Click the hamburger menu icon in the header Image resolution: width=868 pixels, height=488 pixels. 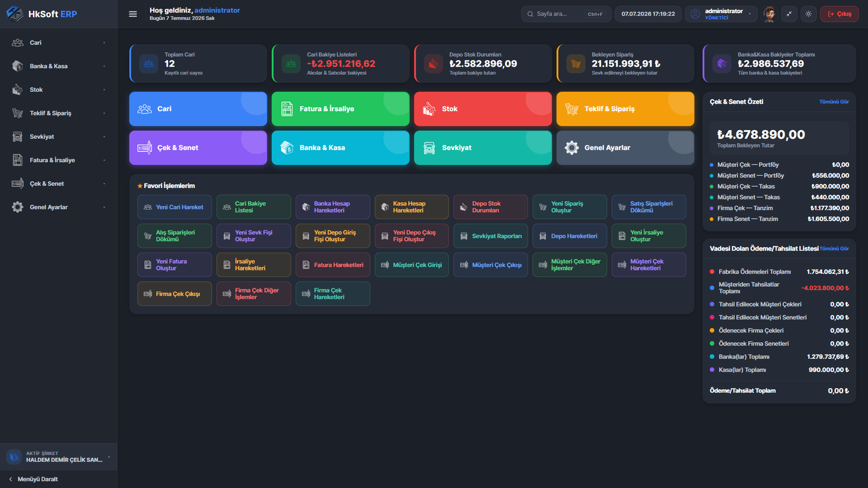click(133, 14)
